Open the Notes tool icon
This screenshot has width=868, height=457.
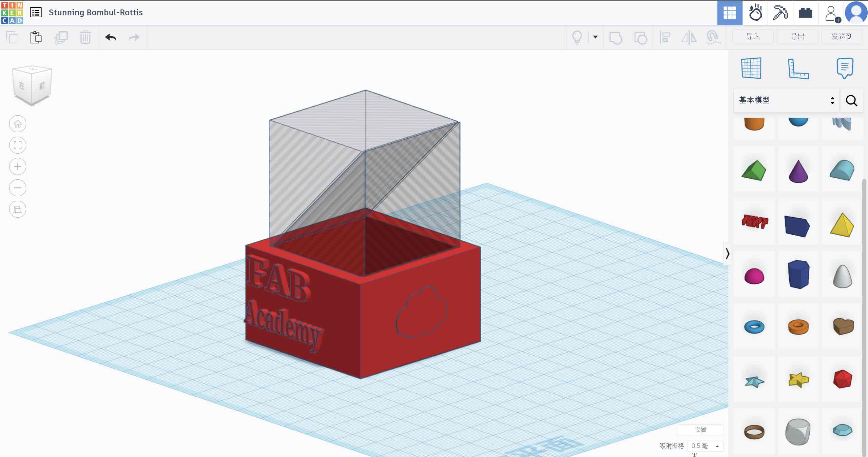pyautogui.click(x=844, y=68)
